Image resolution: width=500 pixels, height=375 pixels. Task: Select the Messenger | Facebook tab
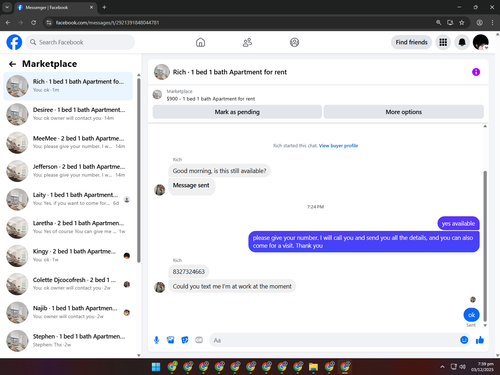pyautogui.click(x=55, y=7)
